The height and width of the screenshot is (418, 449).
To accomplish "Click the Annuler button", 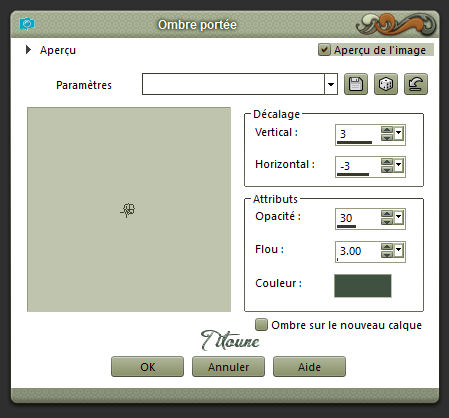I will click(x=228, y=367).
